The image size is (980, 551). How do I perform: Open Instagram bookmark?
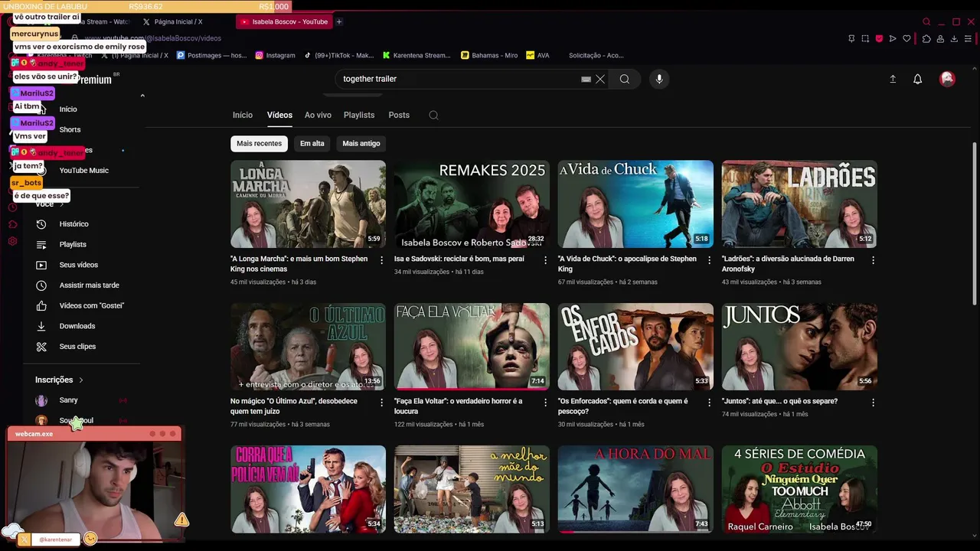point(275,55)
